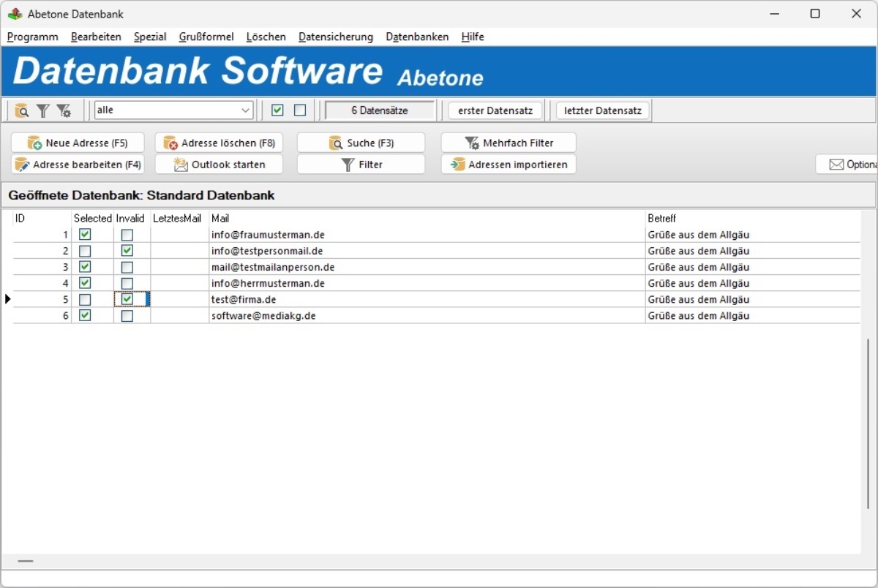This screenshot has width=878, height=588.
Task: Click the empty deselect-all toolbar icon
Action: (x=300, y=110)
